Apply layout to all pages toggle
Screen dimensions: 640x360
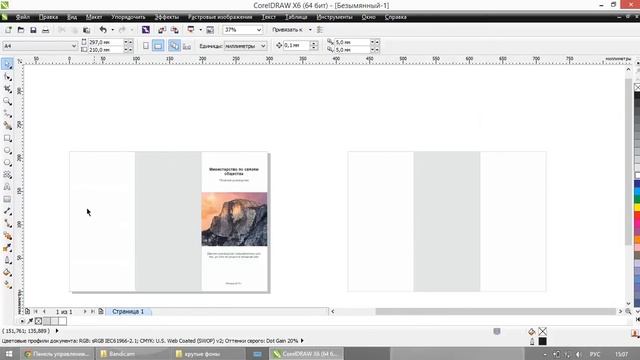pos(174,46)
